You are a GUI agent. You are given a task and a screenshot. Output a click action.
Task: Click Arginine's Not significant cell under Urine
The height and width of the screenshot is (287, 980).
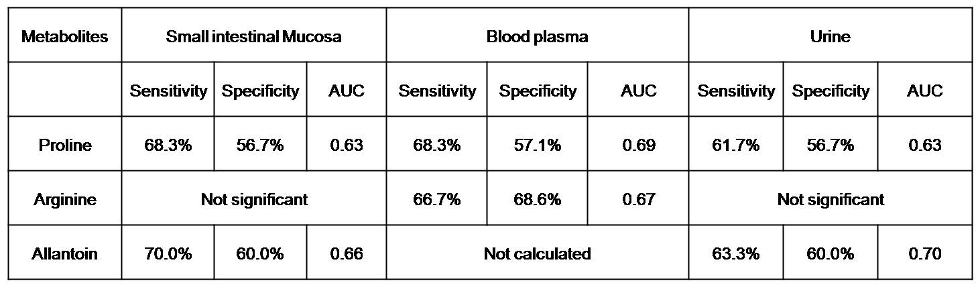coord(830,200)
